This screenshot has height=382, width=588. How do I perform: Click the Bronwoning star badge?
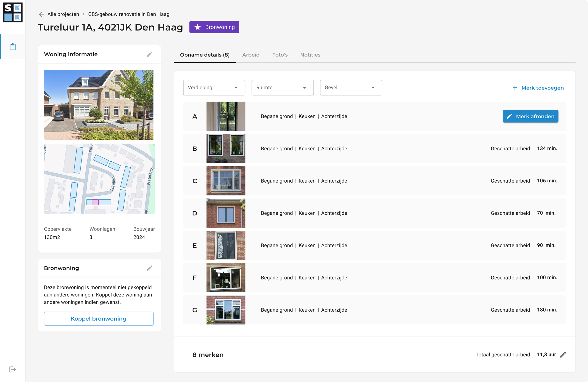pos(214,27)
